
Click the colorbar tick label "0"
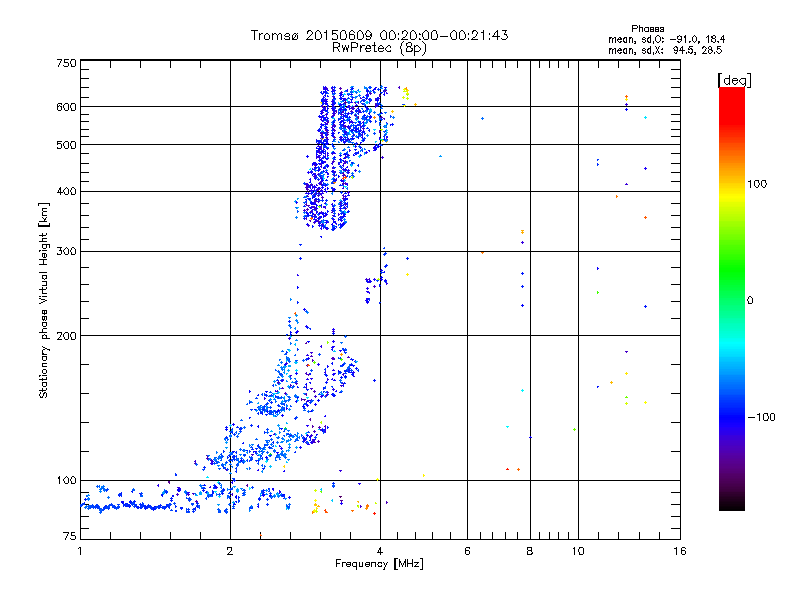click(x=750, y=301)
